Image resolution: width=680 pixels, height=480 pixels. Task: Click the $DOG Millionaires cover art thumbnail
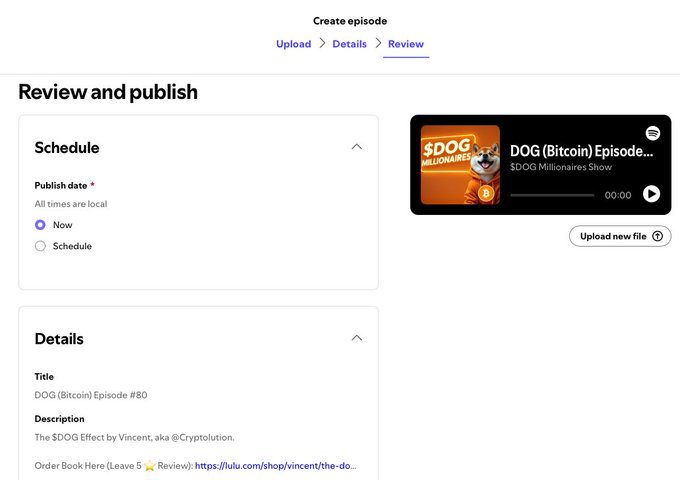click(x=460, y=165)
